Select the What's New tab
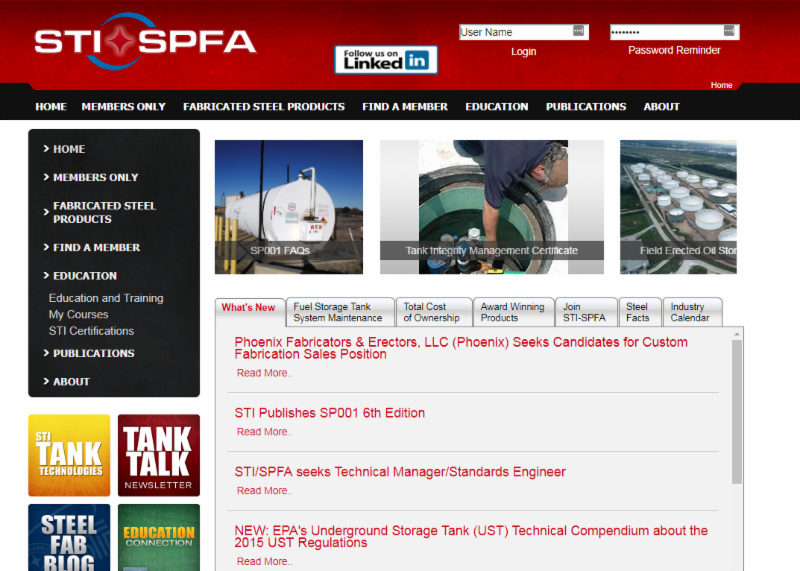This screenshot has height=571, width=800. tap(249, 311)
